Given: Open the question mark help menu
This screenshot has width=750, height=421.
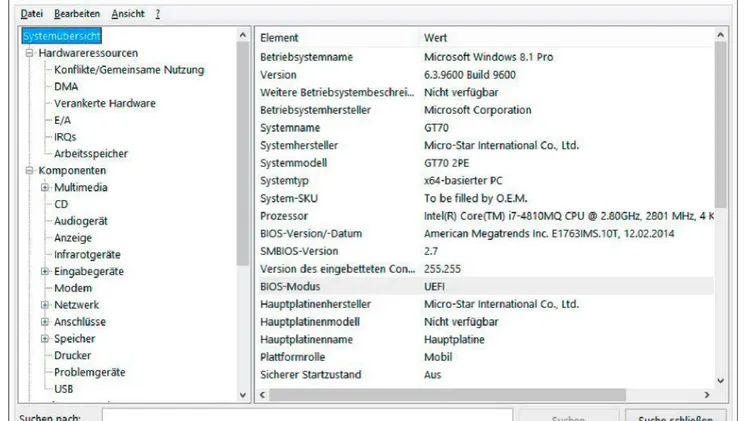Looking at the screenshot, I should (x=158, y=14).
